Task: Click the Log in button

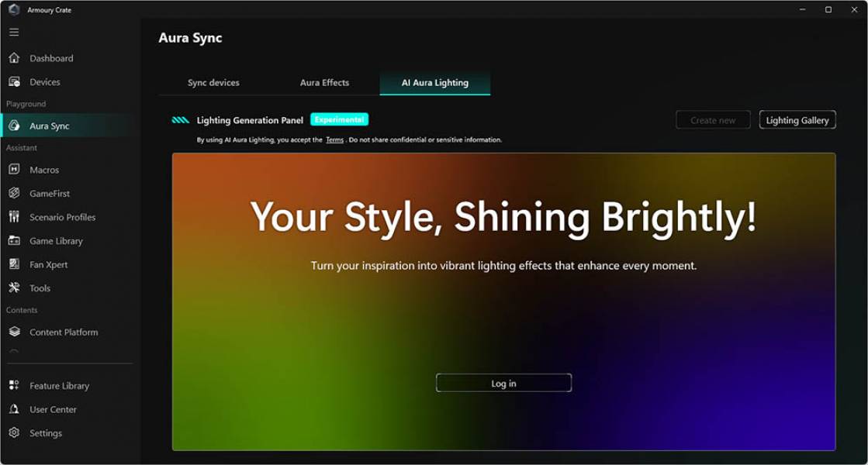Action: point(503,383)
